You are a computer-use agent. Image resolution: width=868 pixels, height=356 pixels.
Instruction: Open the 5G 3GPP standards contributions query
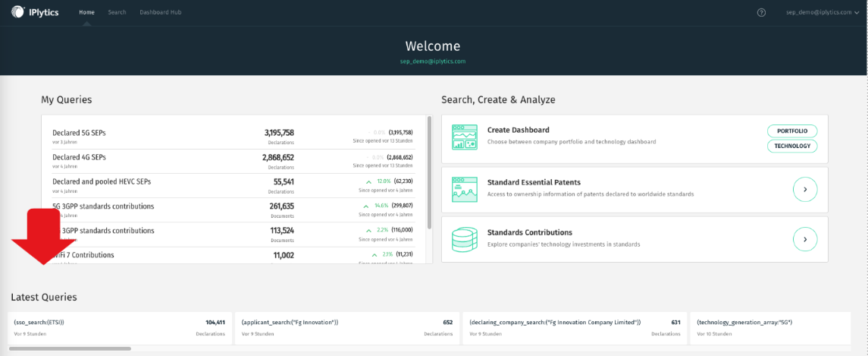pyautogui.click(x=233, y=210)
